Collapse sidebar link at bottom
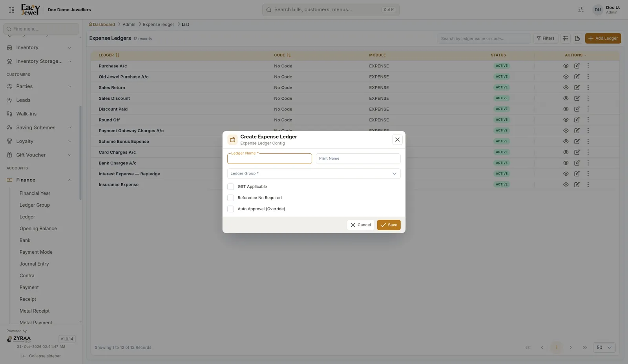The image size is (628, 364). tap(41, 356)
